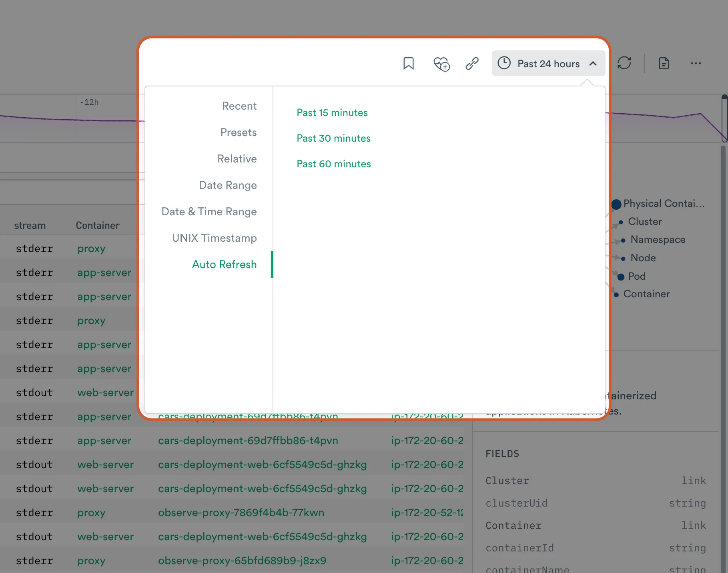Click the Container link field row
Image resolution: width=728 pixels, height=573 pixels.
(x=596, y=526)
